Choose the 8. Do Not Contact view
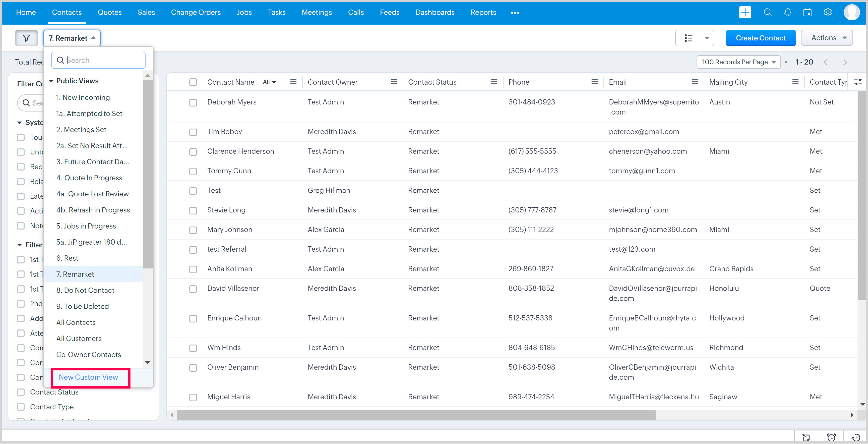This screenshot has height=444, width=868. (x=85, y=290)
